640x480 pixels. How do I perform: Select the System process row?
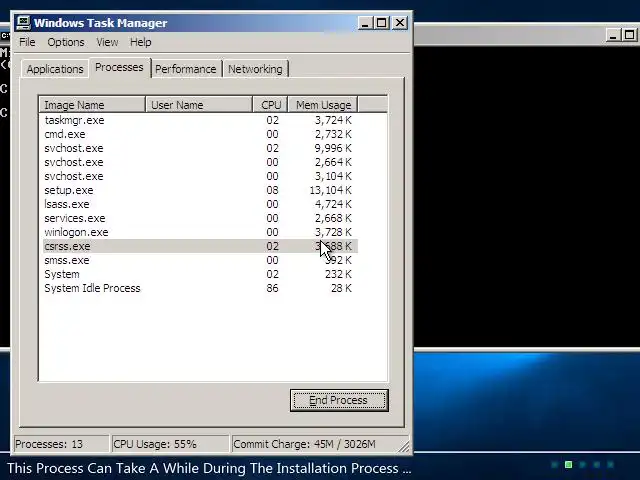[x=200, y=274]
